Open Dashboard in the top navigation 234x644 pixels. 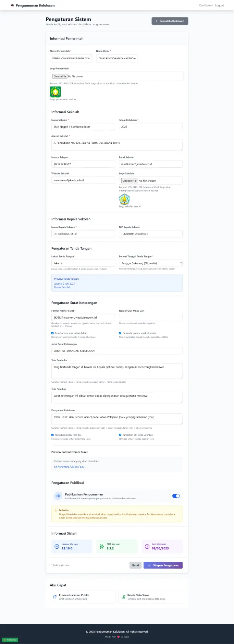(x=206, y=5)
